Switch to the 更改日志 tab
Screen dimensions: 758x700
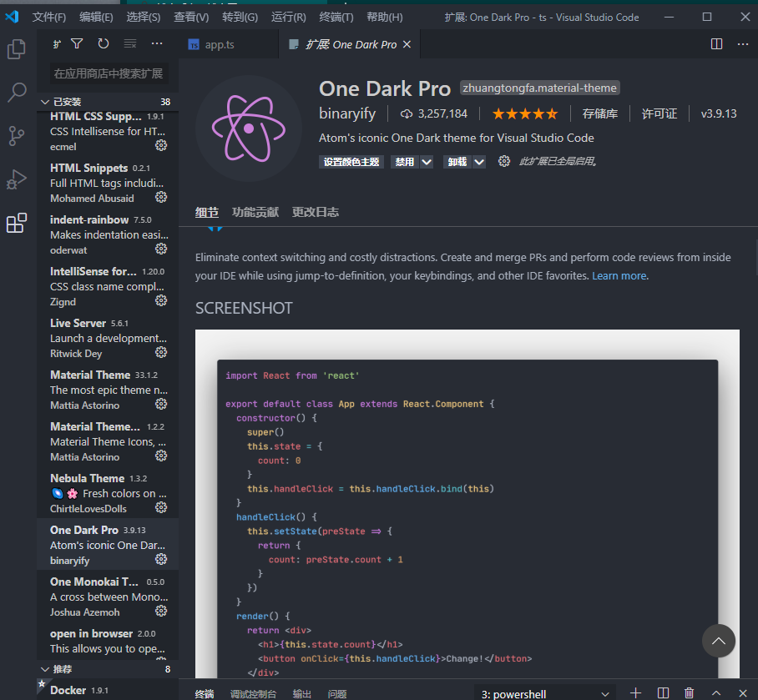click(x=316, y=212)
